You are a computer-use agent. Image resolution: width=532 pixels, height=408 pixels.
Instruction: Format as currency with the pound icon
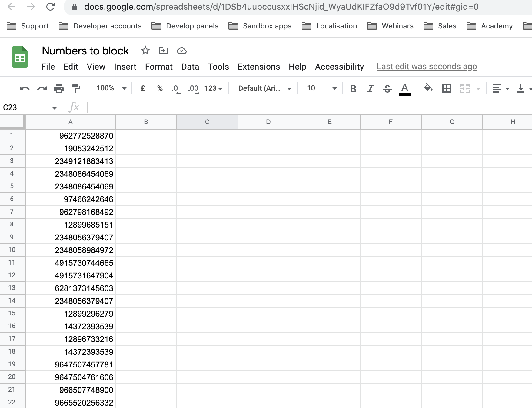(x=143, y=88)
